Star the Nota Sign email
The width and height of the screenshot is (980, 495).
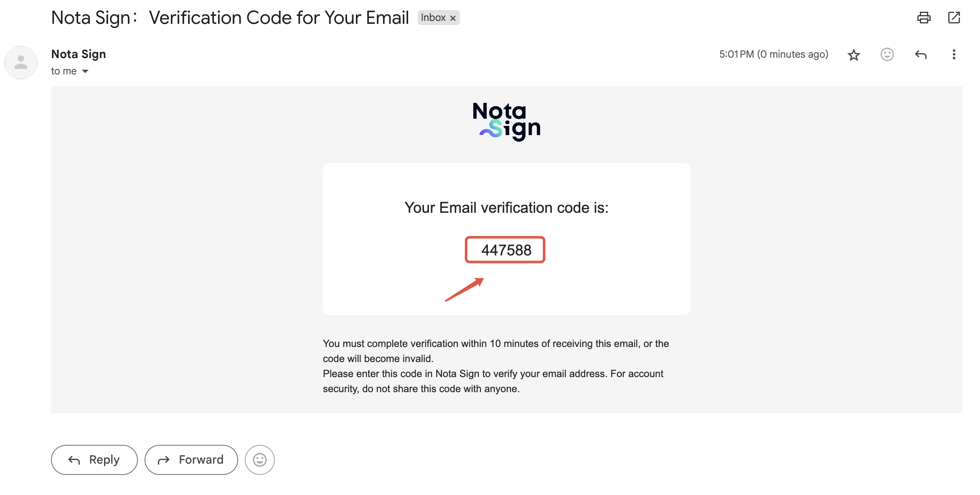click(853, 55)
